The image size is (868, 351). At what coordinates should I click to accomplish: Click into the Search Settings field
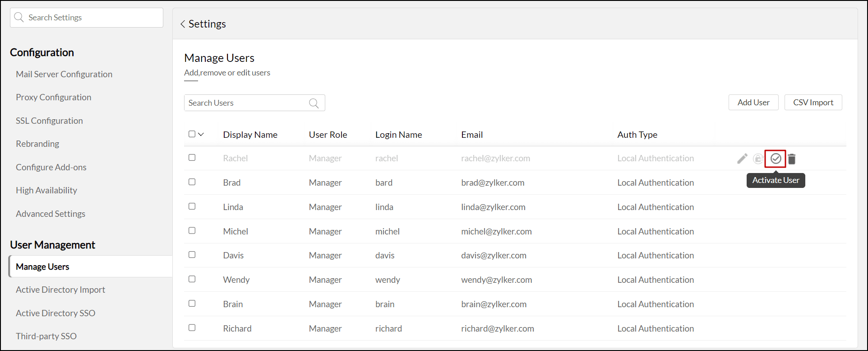92,18
